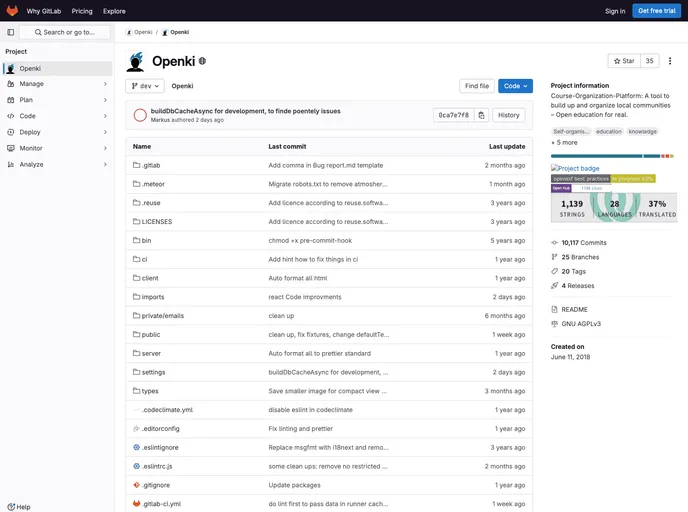Viewport: 688px width, 512px height.
Task: Expand the Analyze section chevron
Action: tap(105, 165)
